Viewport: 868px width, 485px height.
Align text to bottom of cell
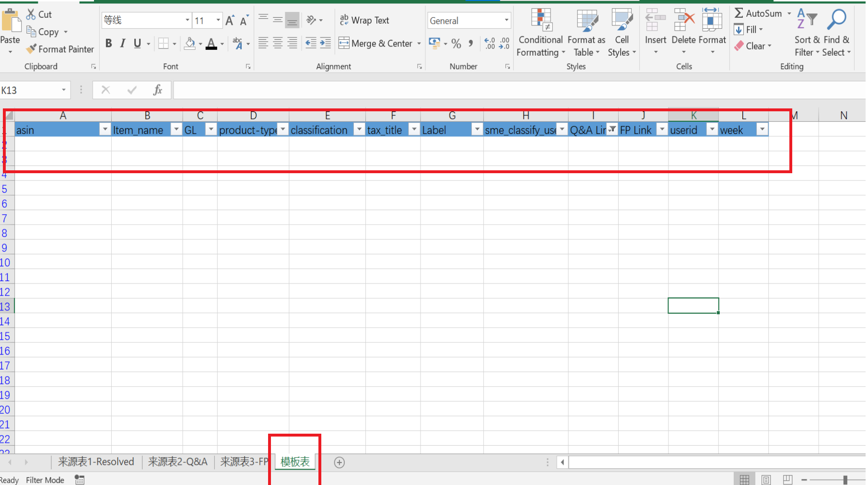(x=292, y=20)
